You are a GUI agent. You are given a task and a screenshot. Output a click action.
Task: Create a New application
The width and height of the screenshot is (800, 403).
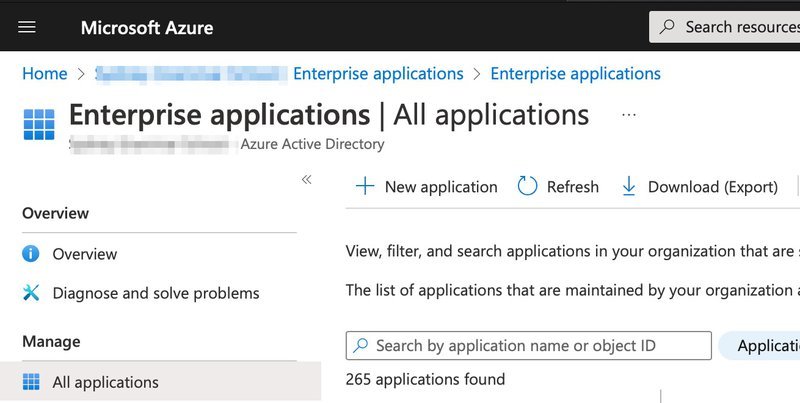[427, 187]
